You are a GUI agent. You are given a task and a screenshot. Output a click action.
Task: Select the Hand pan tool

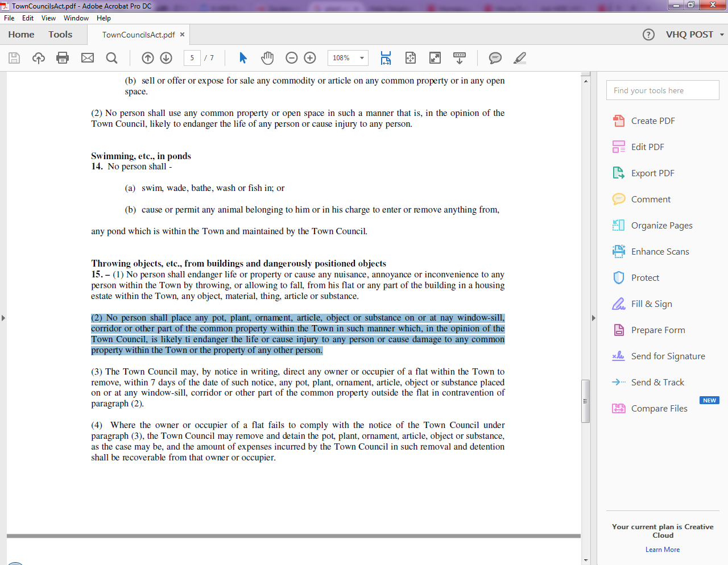(x=267, y=58)
